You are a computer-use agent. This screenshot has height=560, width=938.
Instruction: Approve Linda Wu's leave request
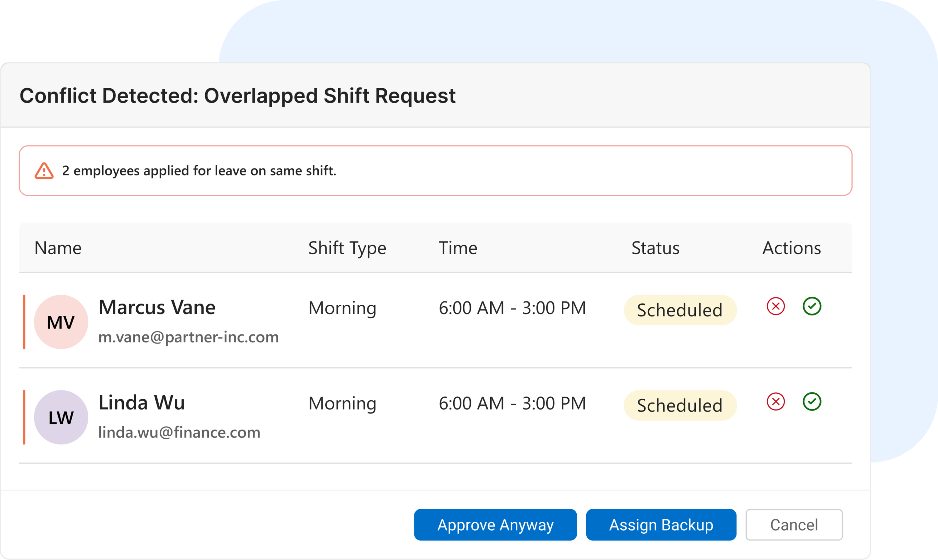812,401
